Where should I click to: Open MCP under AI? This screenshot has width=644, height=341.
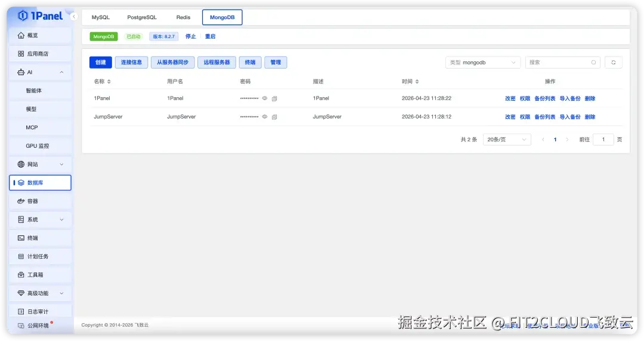tap(41, 128)
